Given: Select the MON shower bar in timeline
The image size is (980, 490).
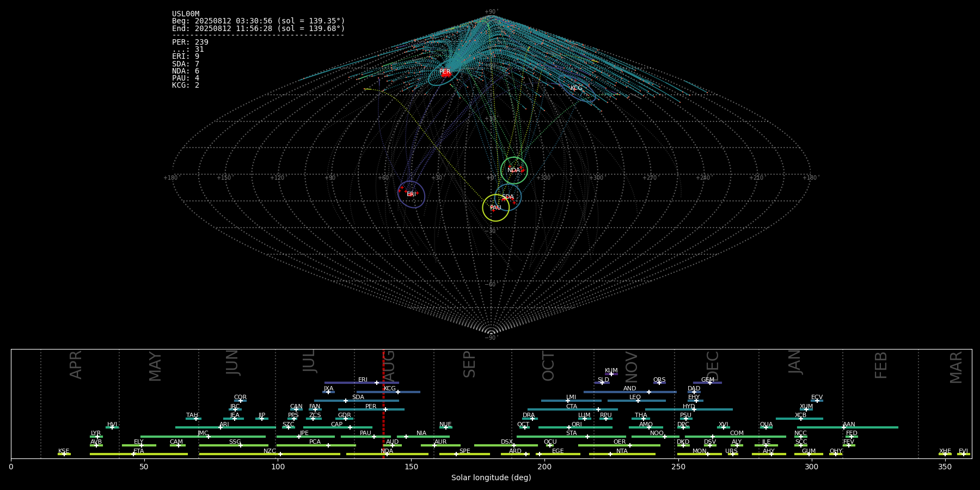Looking at the screenshot, I should point(700,454).
